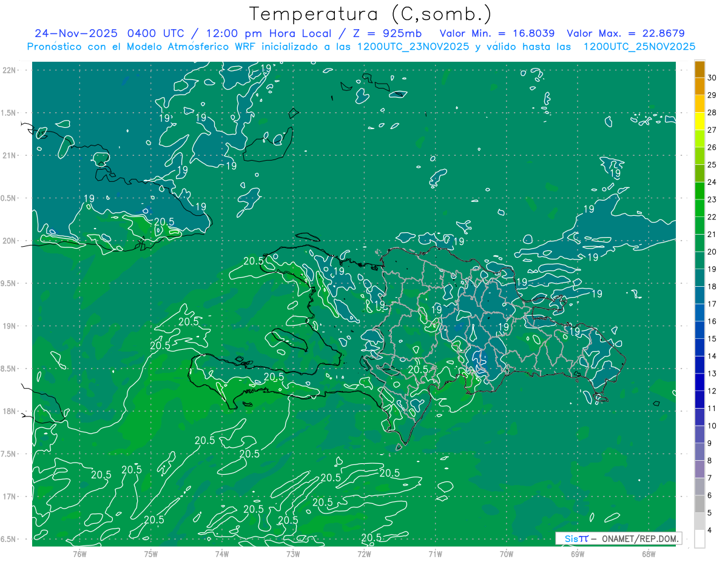728x562 pixels.
Task: Click the "6" value on the color legend
Action: coord(710,496)
